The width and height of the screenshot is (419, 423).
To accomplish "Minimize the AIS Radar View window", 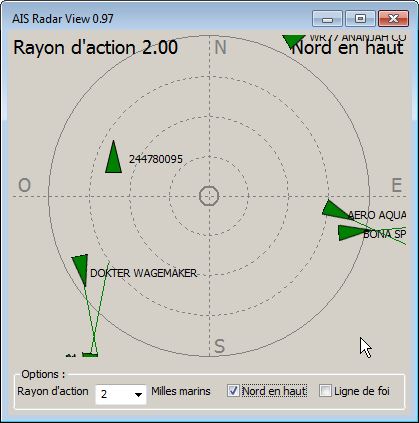I will tap(327, 19).
